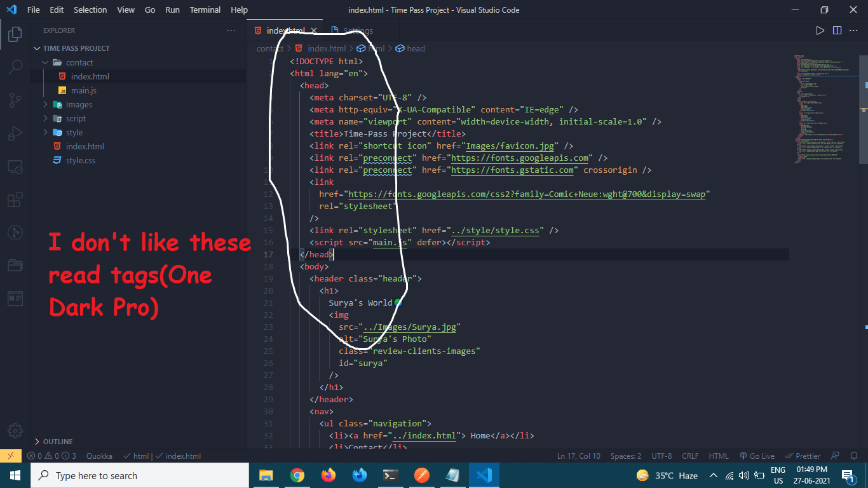Open the terminal app from the taskbar

tap(390, 475)
